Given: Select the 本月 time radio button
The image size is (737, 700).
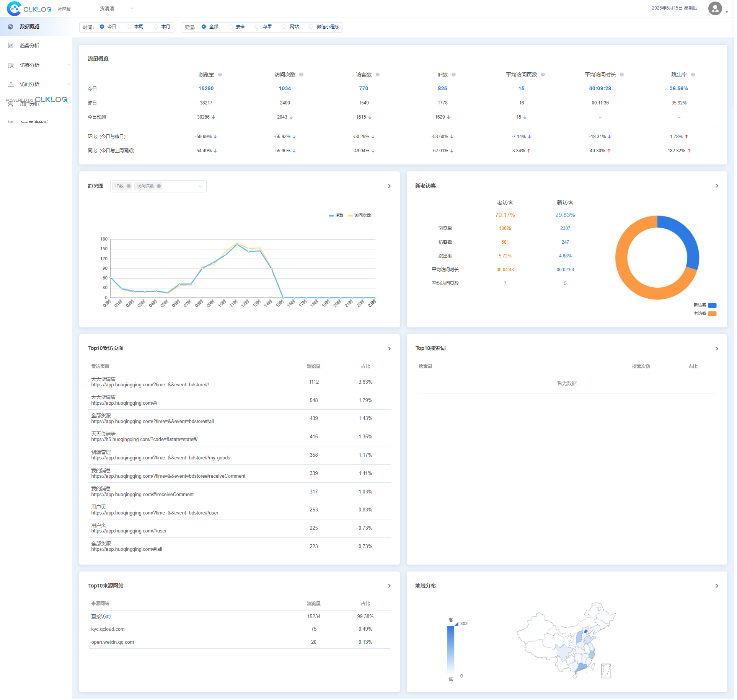Looking at the screenshot, I should tap(156, 27).
